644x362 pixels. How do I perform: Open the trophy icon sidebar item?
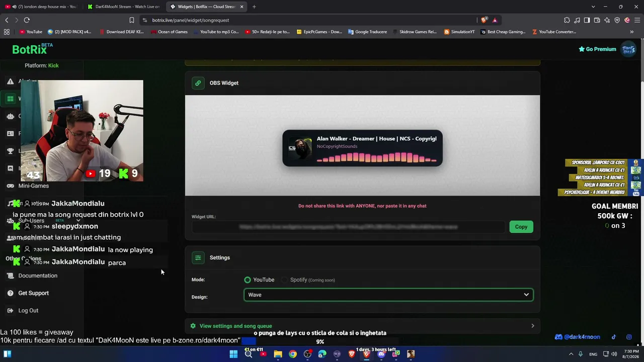point(10,151)
